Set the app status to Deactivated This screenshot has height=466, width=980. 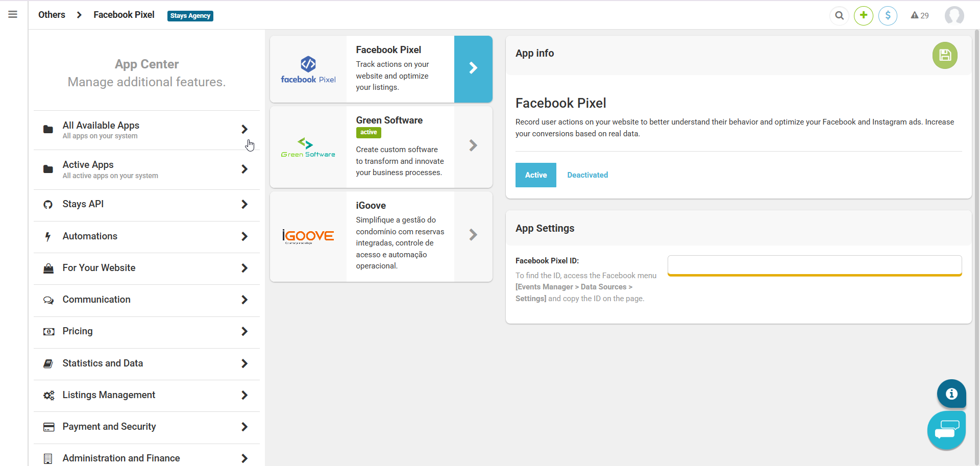587,175
